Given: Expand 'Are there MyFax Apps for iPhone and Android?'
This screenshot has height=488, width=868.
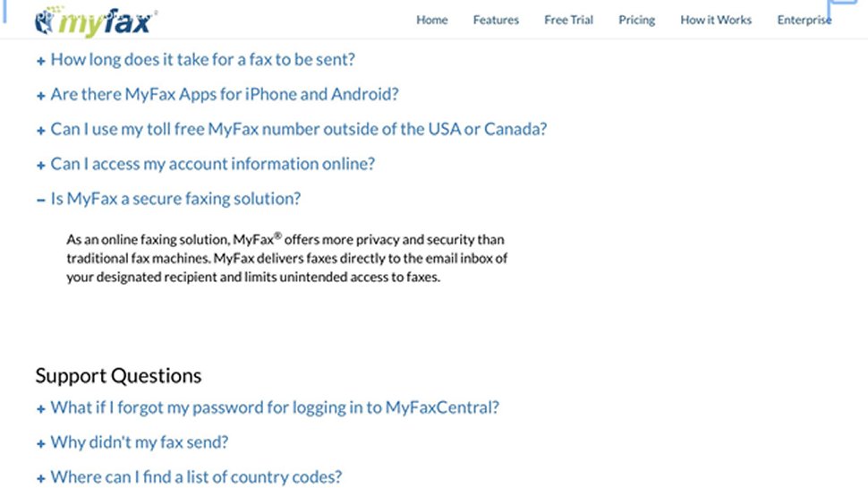Looking at the screenshot, I should pos(225,94).
